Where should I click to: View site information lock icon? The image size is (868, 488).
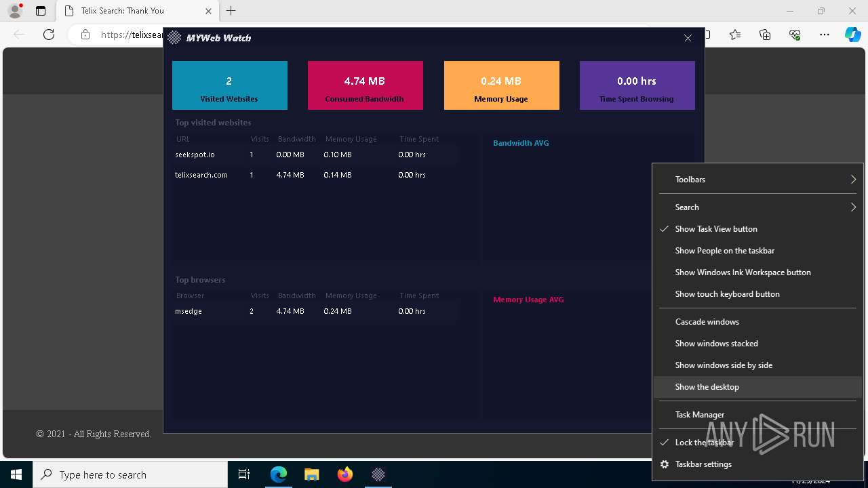click(85, 35)
